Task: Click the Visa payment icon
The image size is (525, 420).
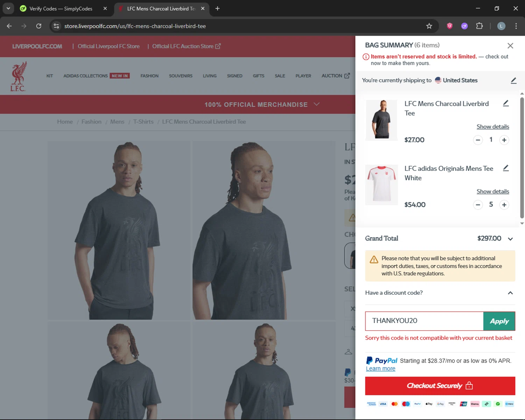Action: coord(383,404)
